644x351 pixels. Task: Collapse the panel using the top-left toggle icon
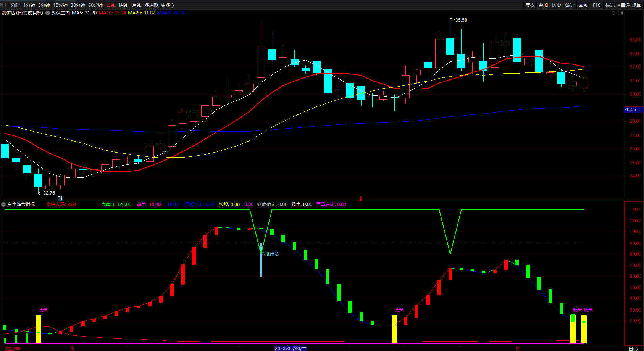pos(4,5)
